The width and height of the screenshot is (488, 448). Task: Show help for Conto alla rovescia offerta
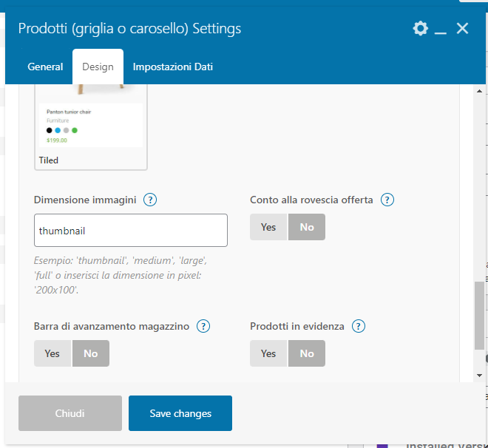(x=387, y=200)
